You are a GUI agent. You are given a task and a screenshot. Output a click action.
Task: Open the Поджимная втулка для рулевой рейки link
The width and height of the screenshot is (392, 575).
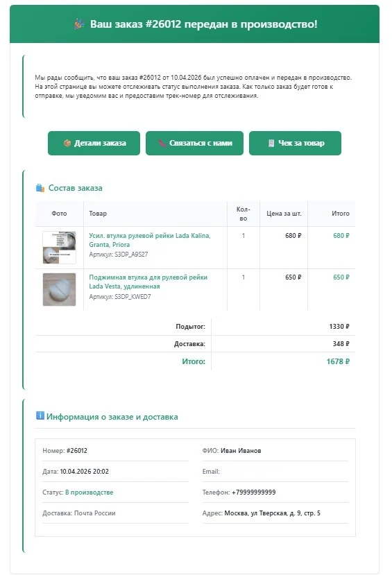[x=148, y=282]
